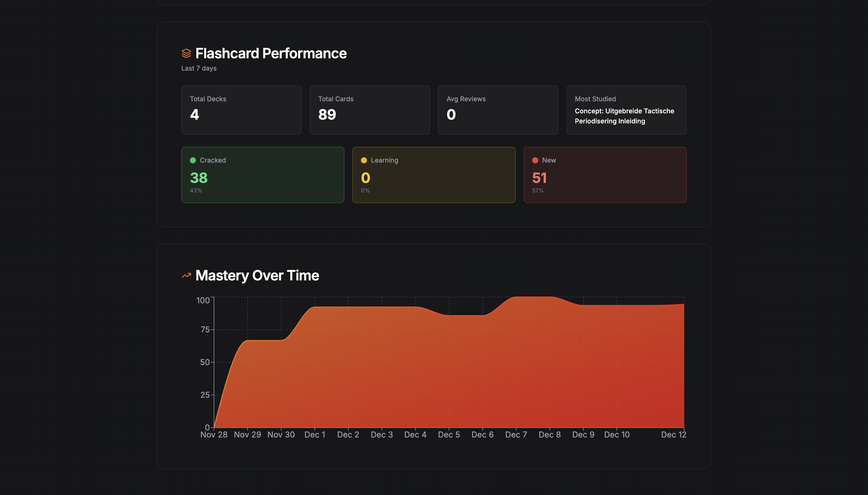Switch to the Mastery Over Time section
This screenshot has width=868, height=495.
(x=257, y=275)
